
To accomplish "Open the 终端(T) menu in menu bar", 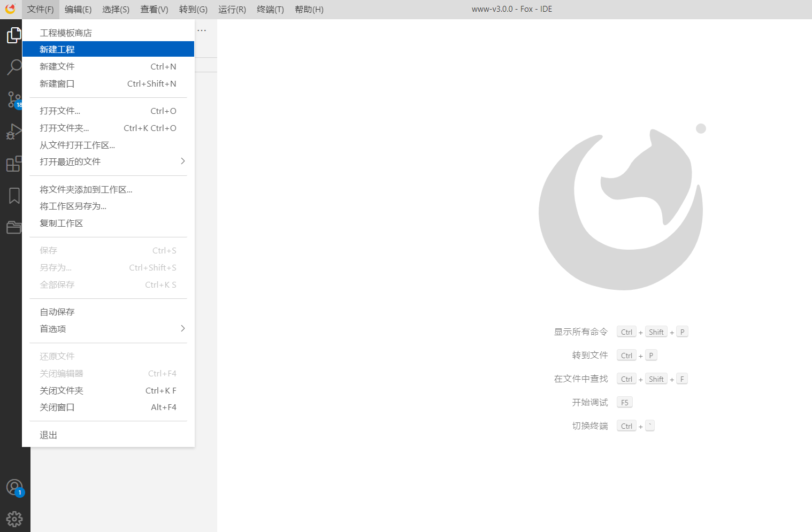I will click(270, 10).
